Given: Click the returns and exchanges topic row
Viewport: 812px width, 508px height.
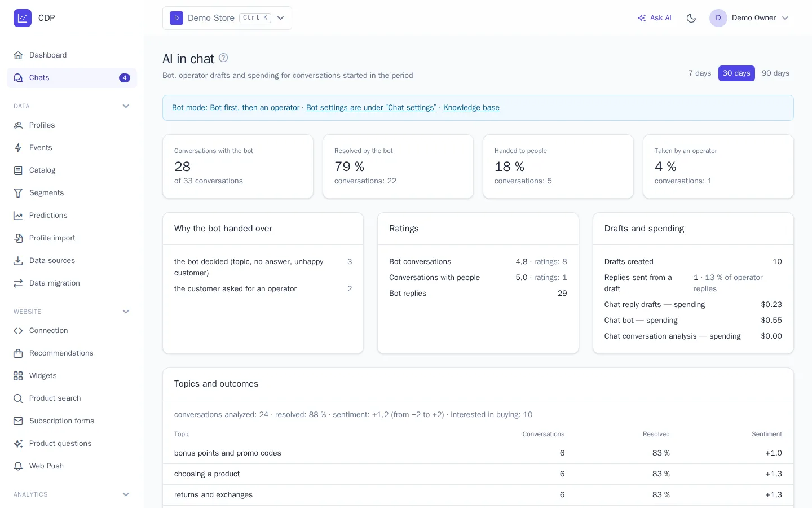Looking at the screenshot, I should [478, 495].
